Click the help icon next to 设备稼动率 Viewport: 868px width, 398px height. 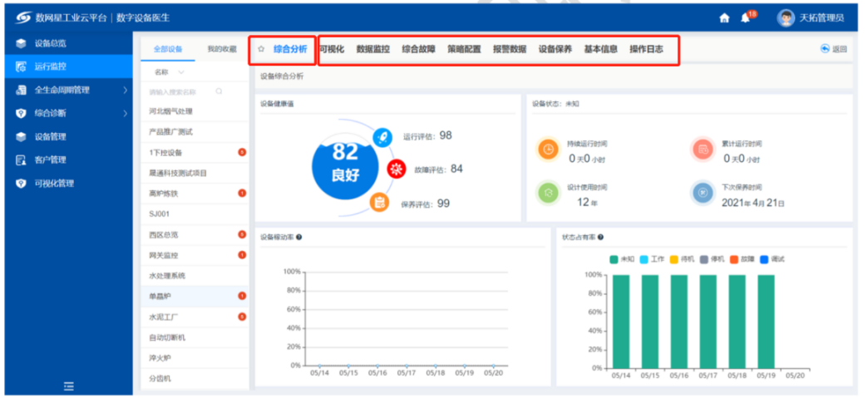click(x=299, y=237)
